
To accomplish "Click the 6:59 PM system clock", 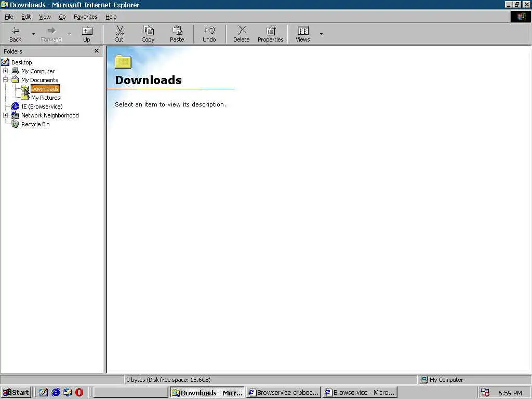I will [510, 393].
